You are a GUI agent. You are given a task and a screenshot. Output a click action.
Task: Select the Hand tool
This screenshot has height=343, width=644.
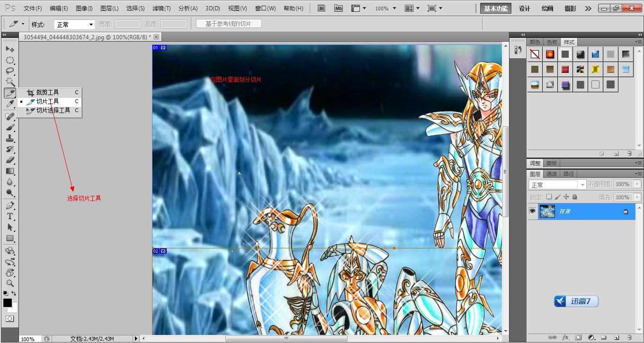coord(10,273)
